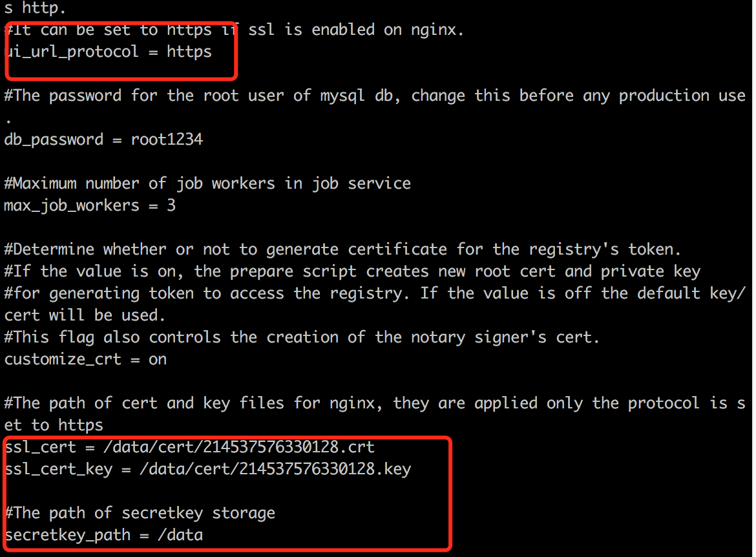Click the ssl_cert_key path ending in .key
Viewport: 756px width, 557px height.
275,469
